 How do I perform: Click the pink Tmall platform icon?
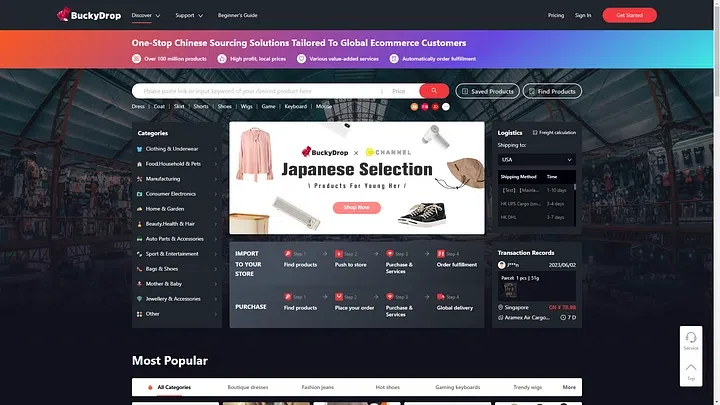point(425,107)
